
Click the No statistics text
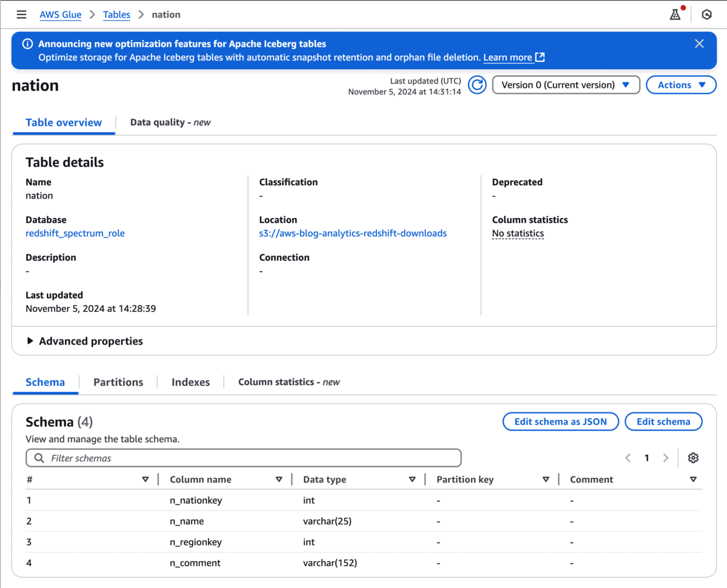518,233
